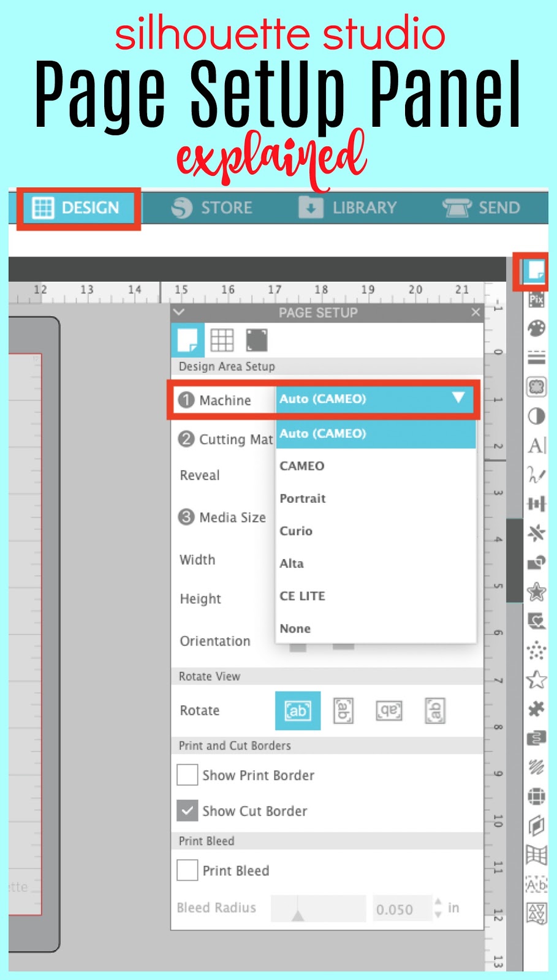
Task: Uncheck the Show Cut Border checkbox
Action: click(x=187, y=810)
